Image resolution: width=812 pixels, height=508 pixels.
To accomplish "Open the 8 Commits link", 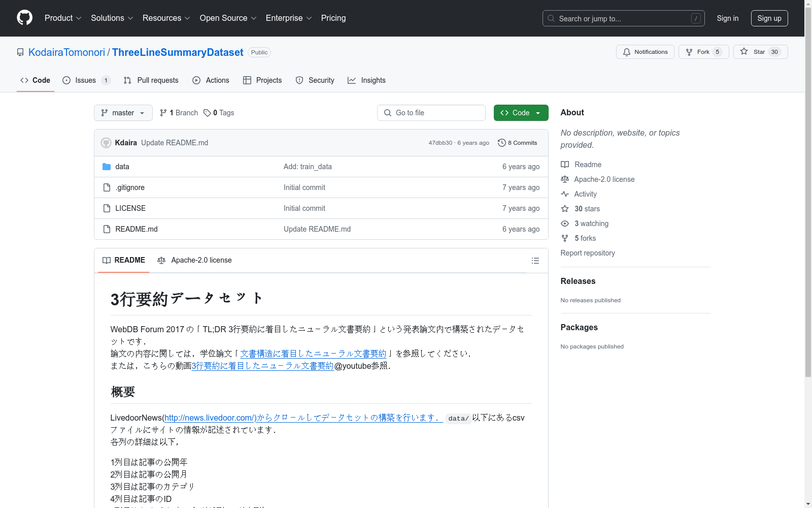I will tap(518, 143).
